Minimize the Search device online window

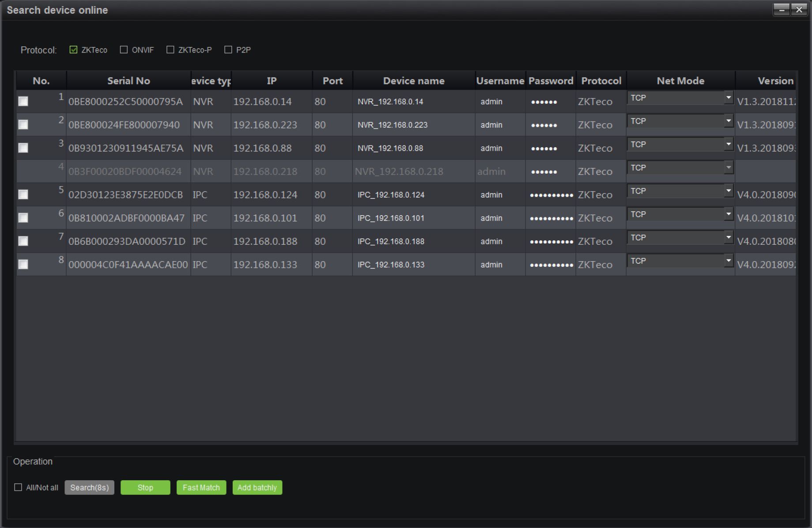781,10
